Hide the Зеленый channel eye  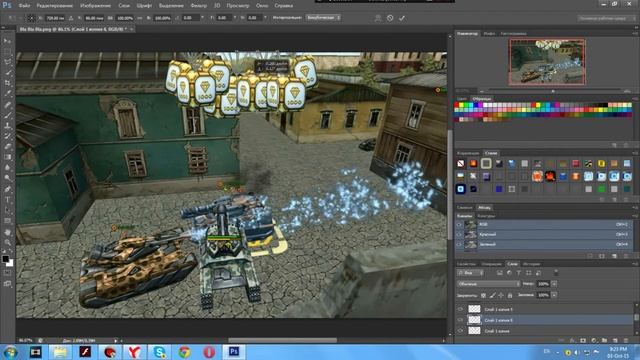click(459, 244)
